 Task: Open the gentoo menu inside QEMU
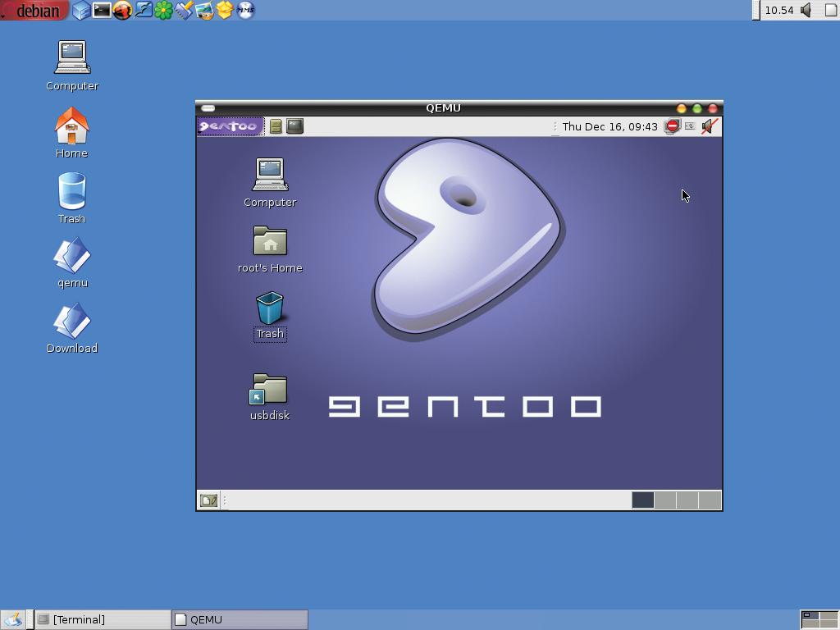(x=231, y=126)
